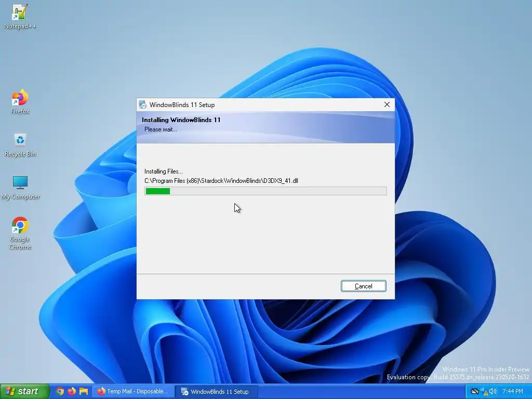
Task: Open the start menu button
Action: [x=24, y=391]
